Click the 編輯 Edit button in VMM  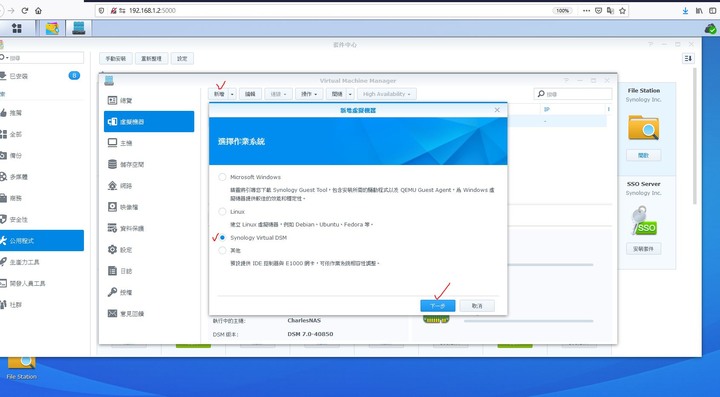coord(250,94)
